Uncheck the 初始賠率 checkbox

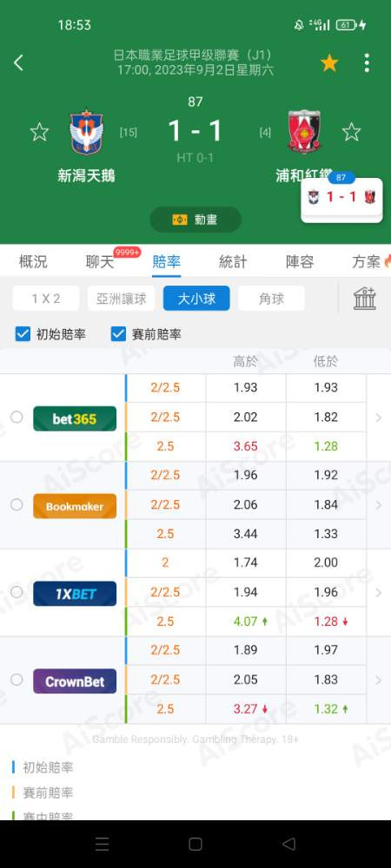click(x=23, y=334)
